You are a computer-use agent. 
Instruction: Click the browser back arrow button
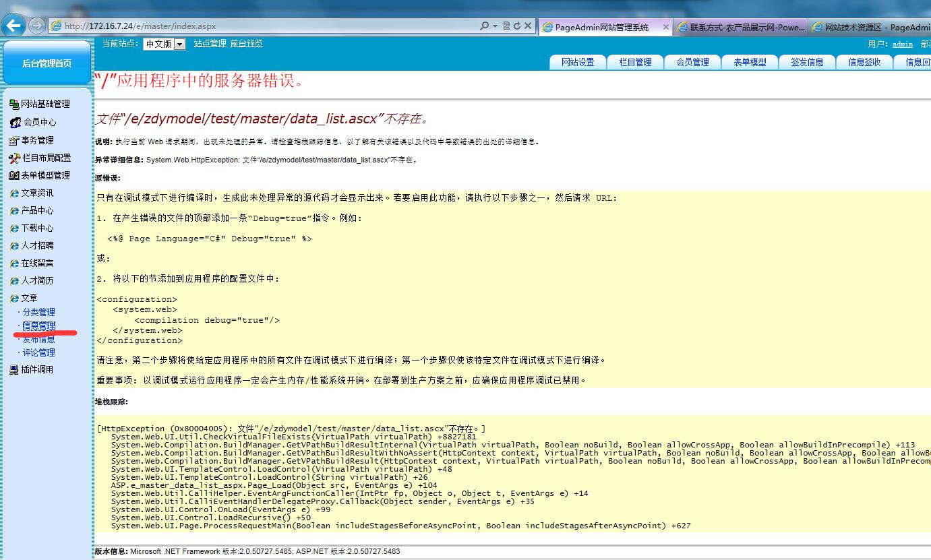point(14,26)
